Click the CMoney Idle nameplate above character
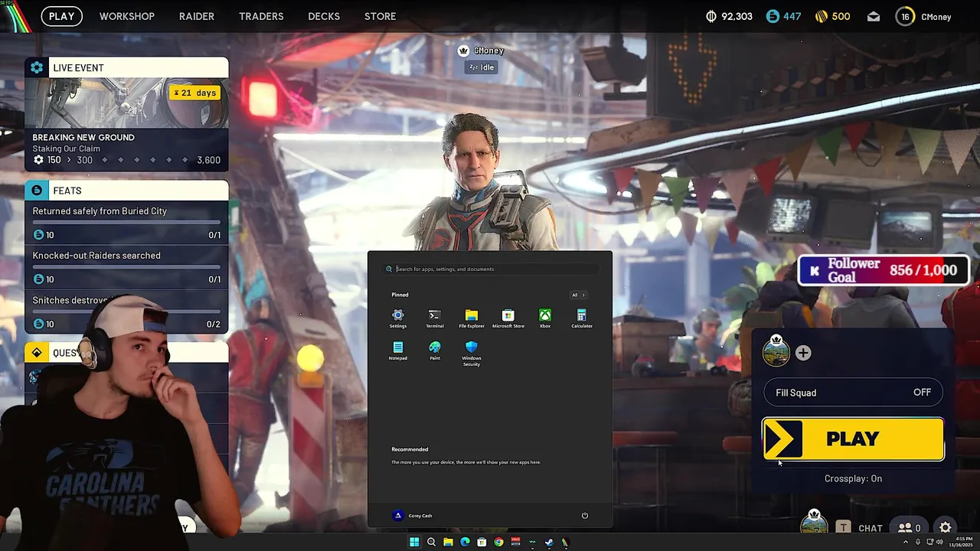 [x=482, y=59]
